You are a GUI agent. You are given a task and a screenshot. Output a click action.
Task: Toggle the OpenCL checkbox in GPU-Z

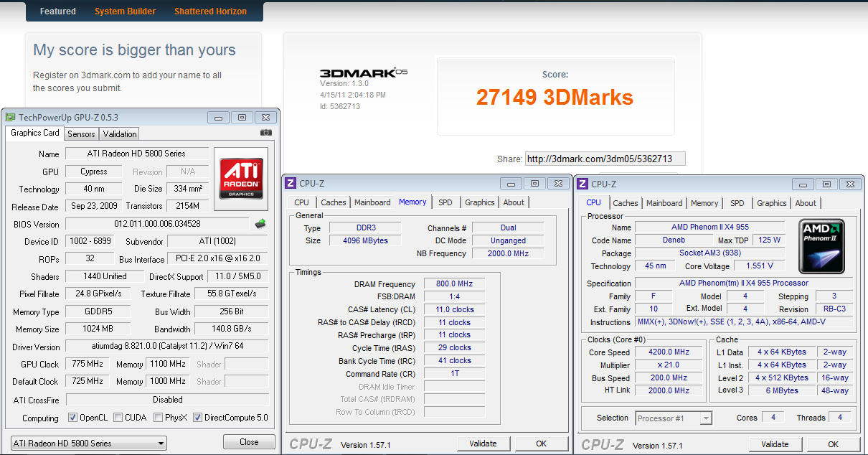pyautogui.click(x=72, y=418)
